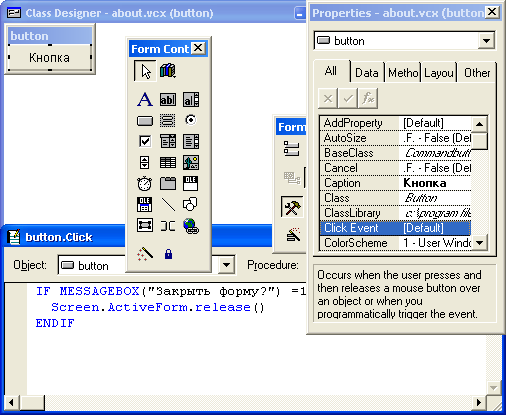Select the ActiveX Bound OLE control tool
The height and width of the screenshot is (415, 506).
tap(145, 205)
